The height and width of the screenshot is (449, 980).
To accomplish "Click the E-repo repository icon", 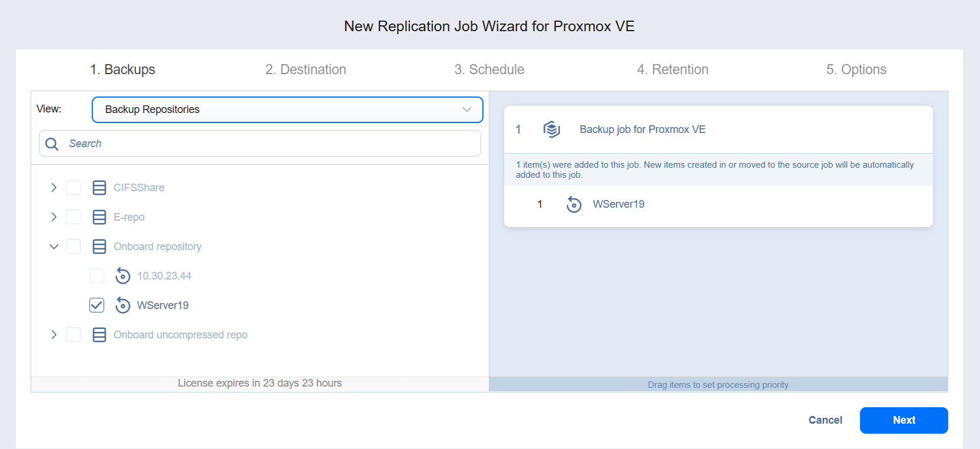I will [99, 217].
